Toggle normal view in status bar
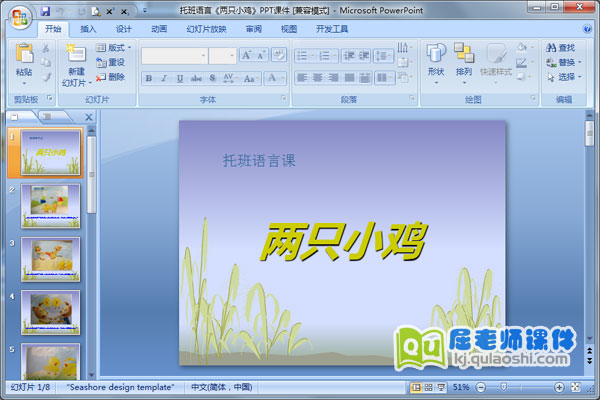600x400 pixels. 416,387
